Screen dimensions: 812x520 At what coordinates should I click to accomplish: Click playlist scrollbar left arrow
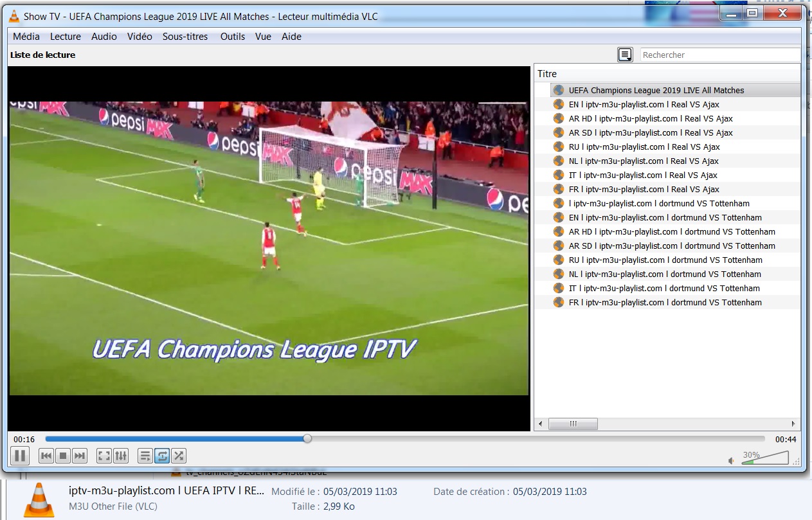tap(540, 424)
